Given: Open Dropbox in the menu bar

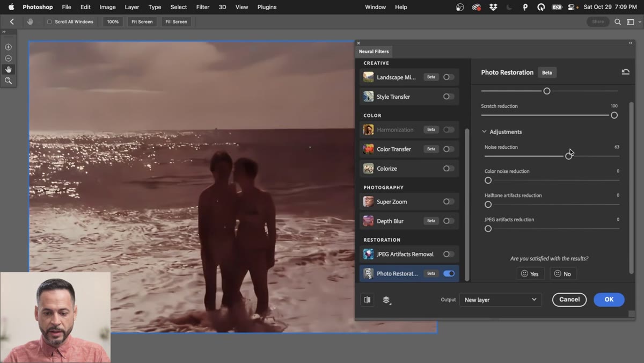Looking at the screenshot, I should [493, 7].
